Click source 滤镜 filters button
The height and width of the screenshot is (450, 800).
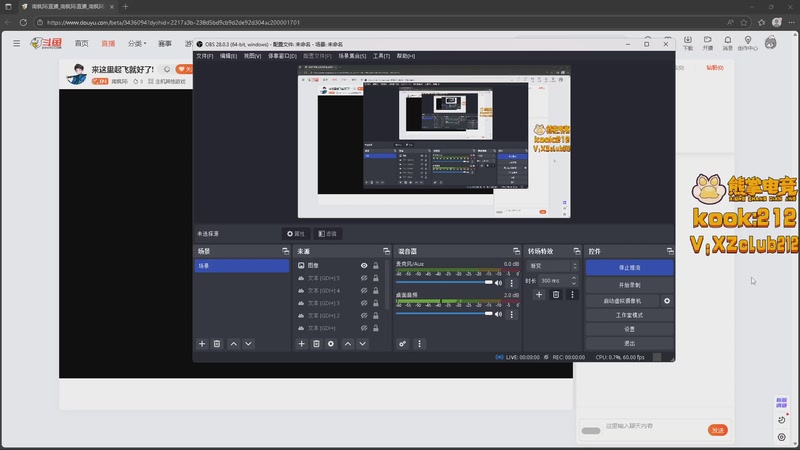point(328,234)
